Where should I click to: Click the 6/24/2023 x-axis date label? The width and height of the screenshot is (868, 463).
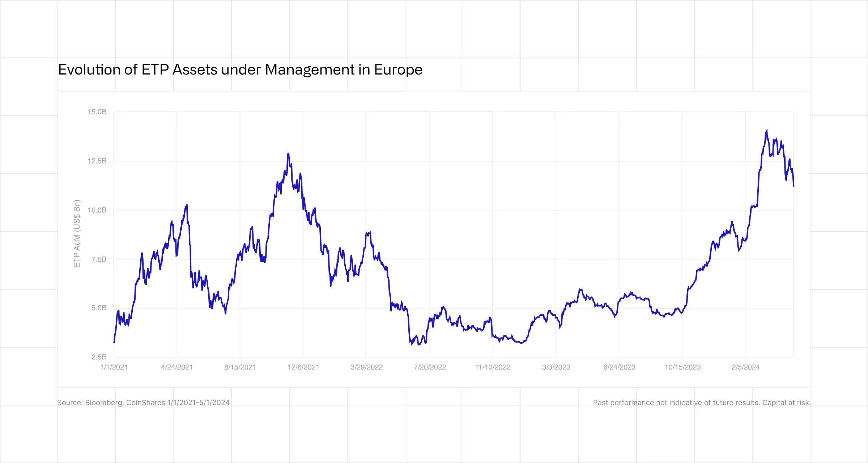[619, 368]
